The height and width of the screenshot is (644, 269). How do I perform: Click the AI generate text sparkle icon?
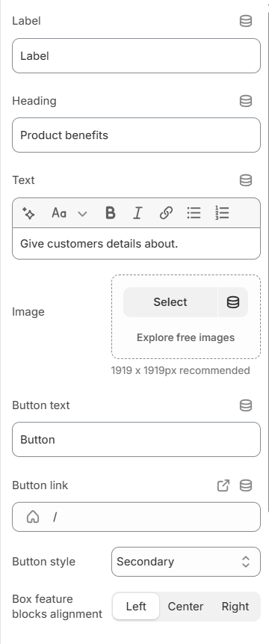pos(28,213)
